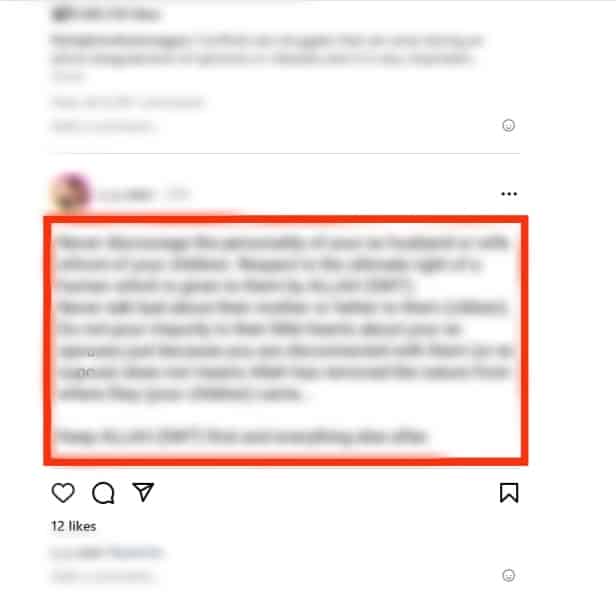
Task: Open the bold username in upper caption
Action: click(120, 40)
